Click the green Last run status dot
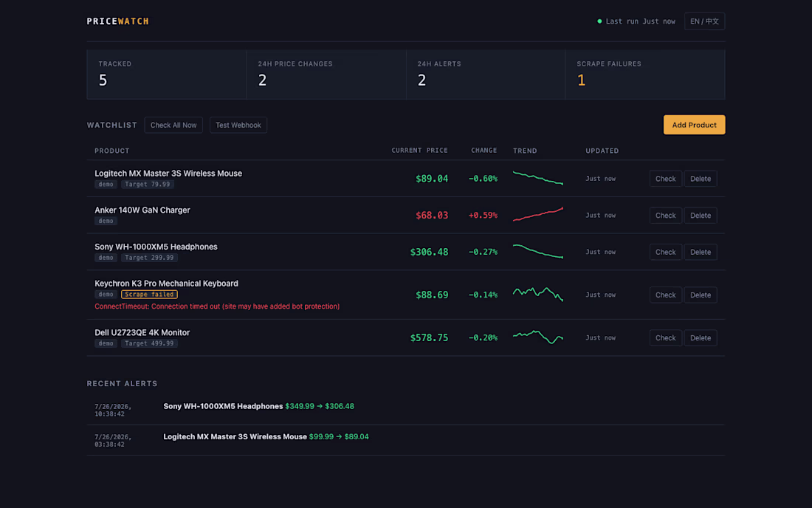The height and width of the screenshot is (508, 812). tap(599, 21)
